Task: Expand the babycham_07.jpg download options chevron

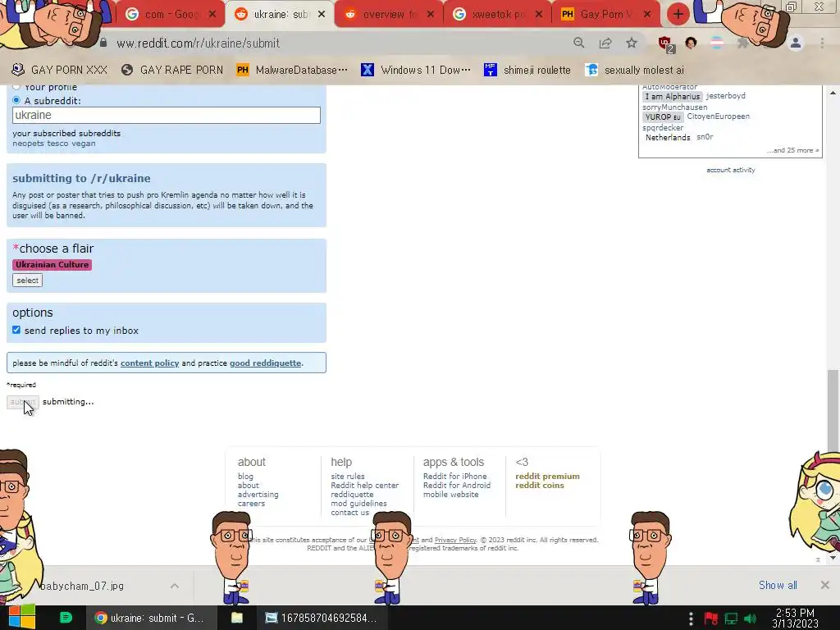Action: (175, 586)
